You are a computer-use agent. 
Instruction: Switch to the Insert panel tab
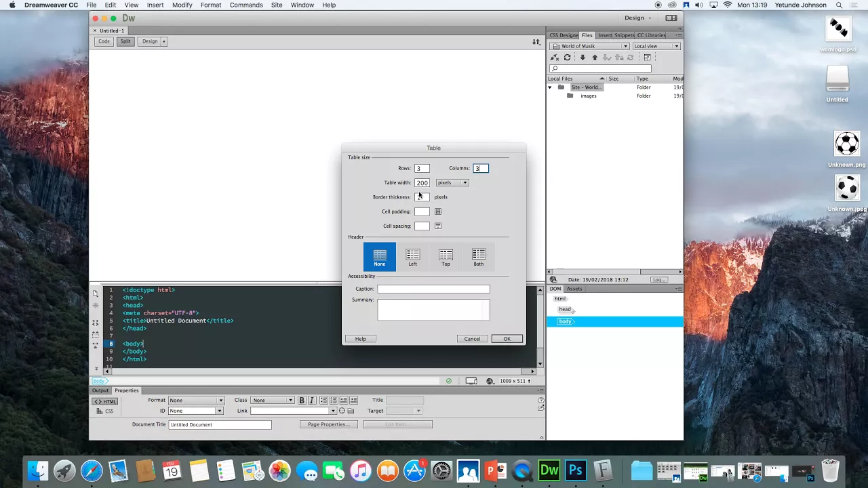(x=605, y=35)
